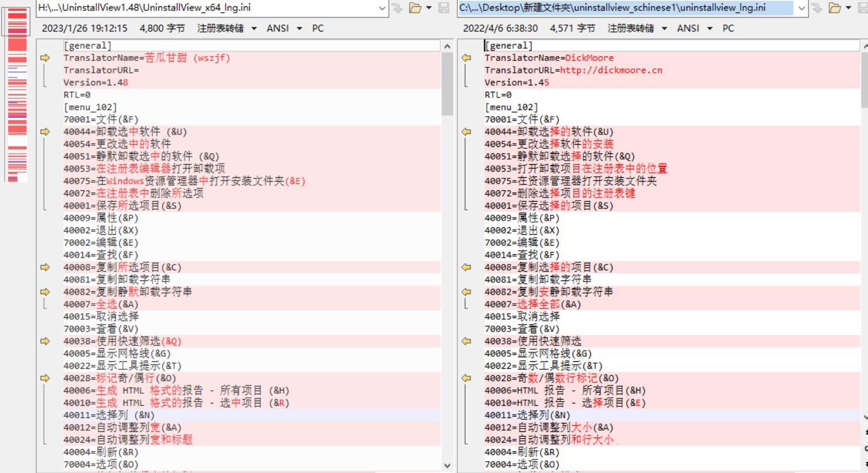Click left gutter arrow at line 40044
The height and width of the screenshot is (473, 868).
coord(45,132)
